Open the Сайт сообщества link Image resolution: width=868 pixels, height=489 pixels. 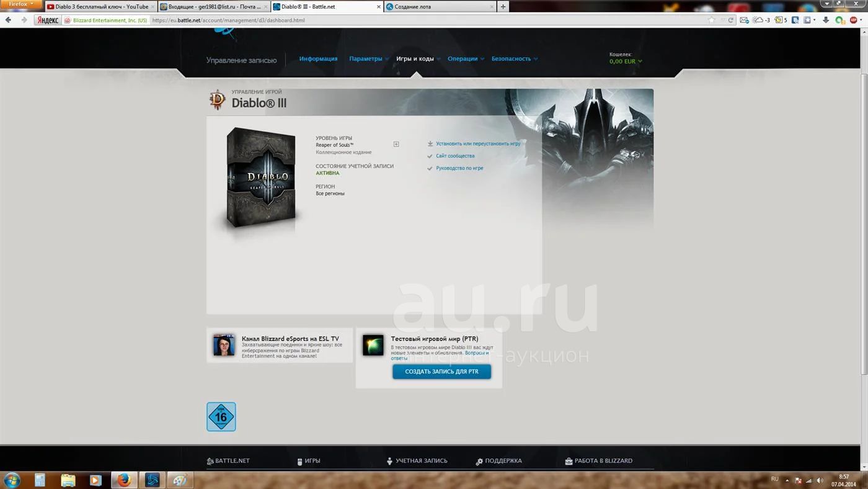[x=455, y=156]
